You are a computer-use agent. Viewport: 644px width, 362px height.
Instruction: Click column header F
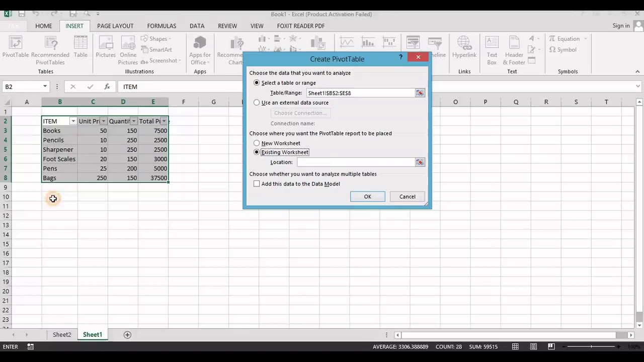[184, 102]
